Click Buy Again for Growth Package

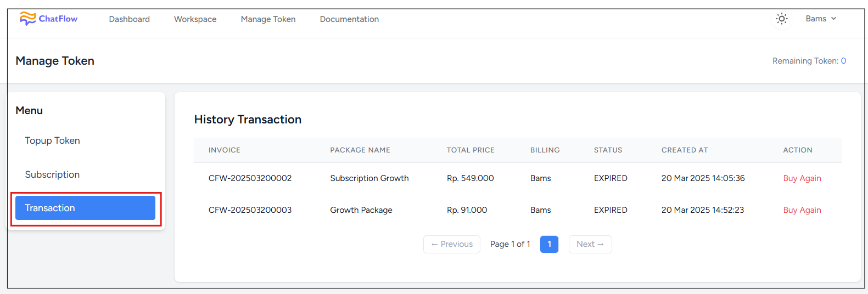[x=802, y=210]
